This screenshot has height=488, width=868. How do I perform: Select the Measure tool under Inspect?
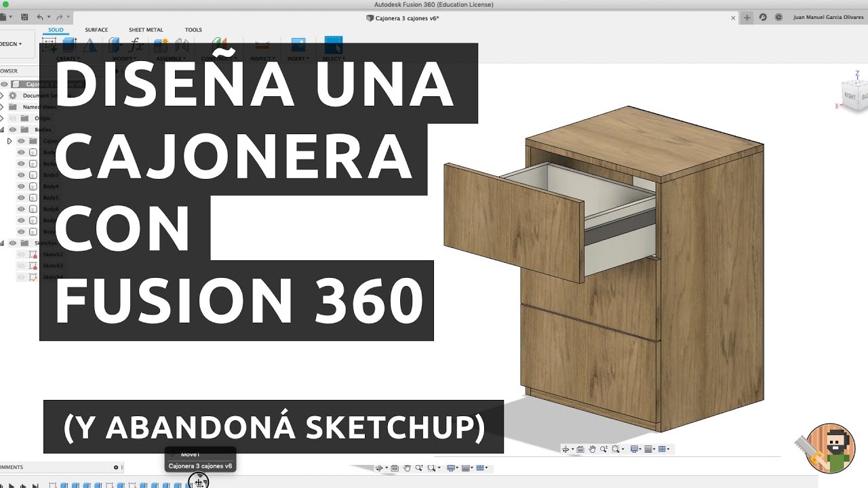tap(262, 45)
